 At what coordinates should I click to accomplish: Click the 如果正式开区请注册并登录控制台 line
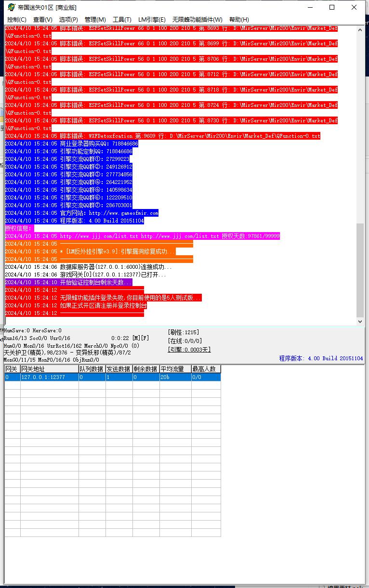pos(76,305)
